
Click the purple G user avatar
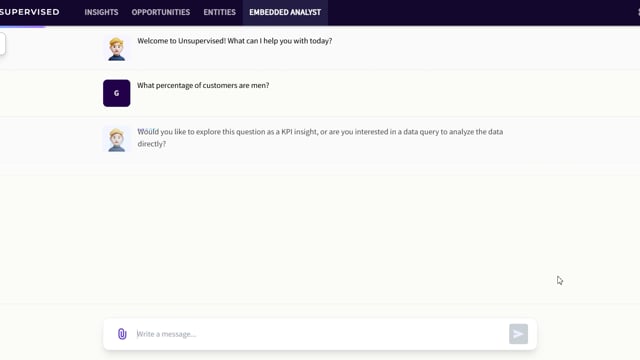pyautogui.click(x=117, y=93)
